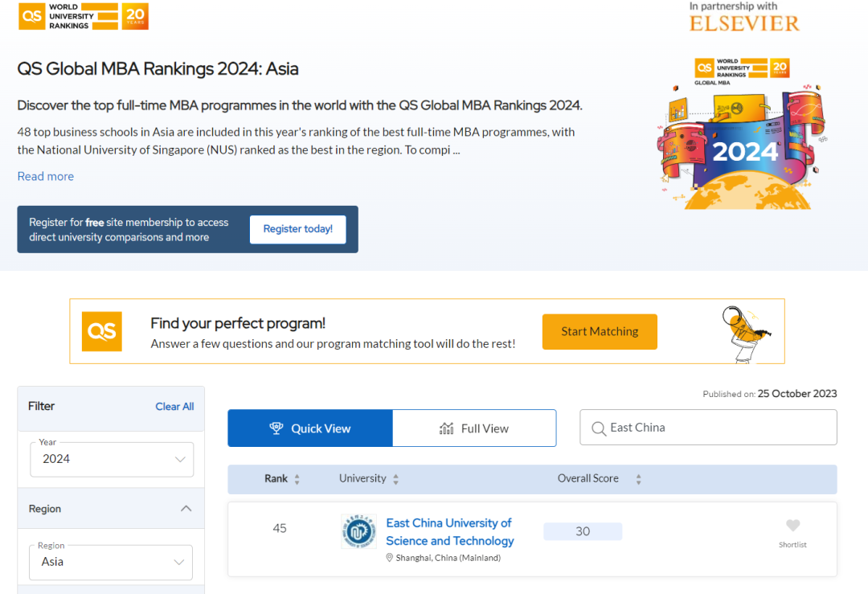This screenshot has height=594, width=868.
Task: Click the telescope illustration in the banner
Action: tap(745, 334)
